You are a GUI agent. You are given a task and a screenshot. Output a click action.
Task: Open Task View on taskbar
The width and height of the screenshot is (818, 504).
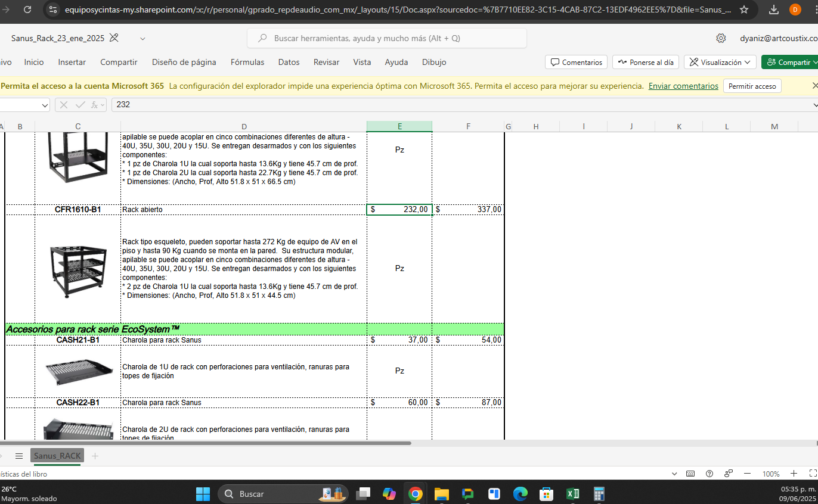(x=362, y=494)
